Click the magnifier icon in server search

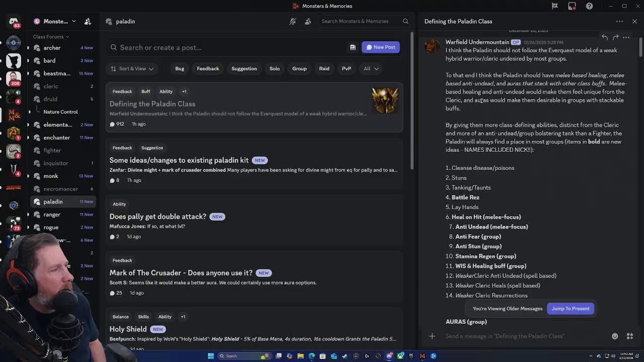(406, 21)
